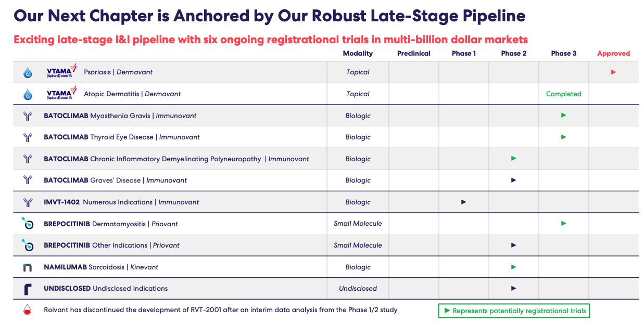This screenshot has height=323, width=644.
Task: Click the molecule icon beside Brepocitinib Dermatomyositis
Action: [28, 224]
